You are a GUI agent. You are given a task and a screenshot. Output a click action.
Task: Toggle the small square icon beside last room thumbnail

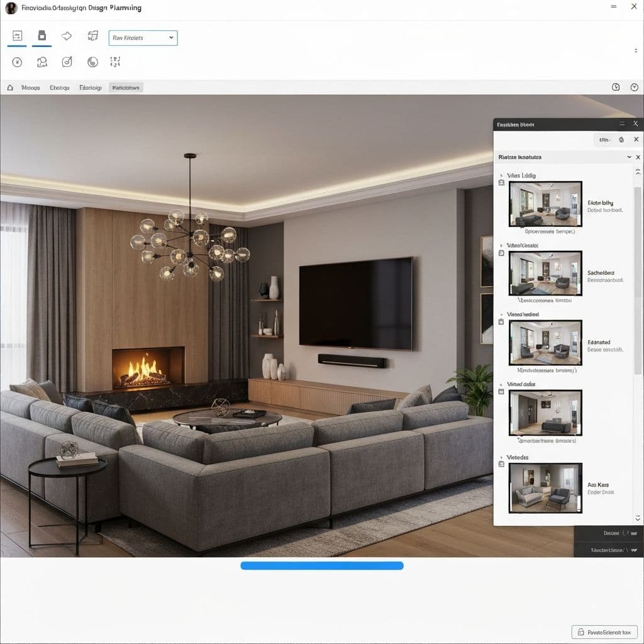pos(501,464)
